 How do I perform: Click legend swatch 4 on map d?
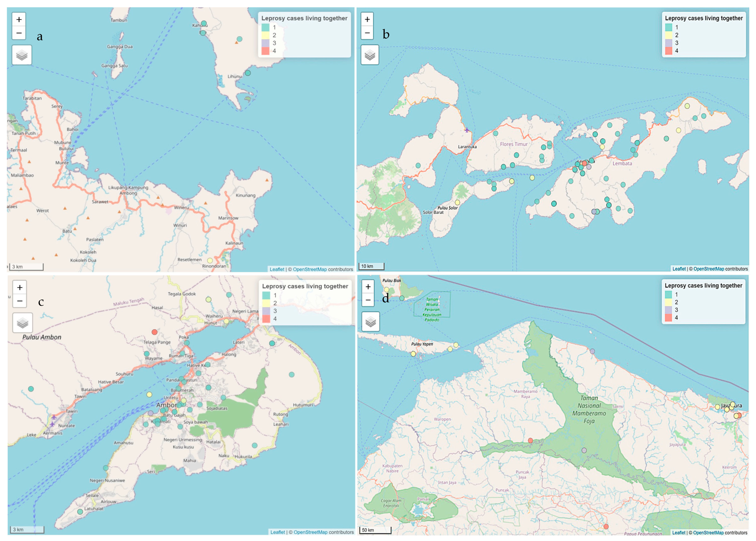668,318
